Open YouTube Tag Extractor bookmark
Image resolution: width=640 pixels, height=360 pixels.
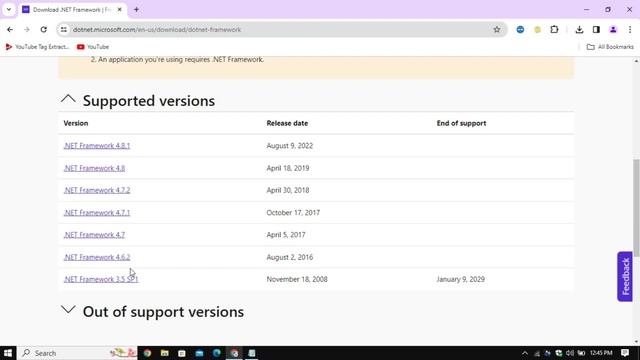coord(37,47)
